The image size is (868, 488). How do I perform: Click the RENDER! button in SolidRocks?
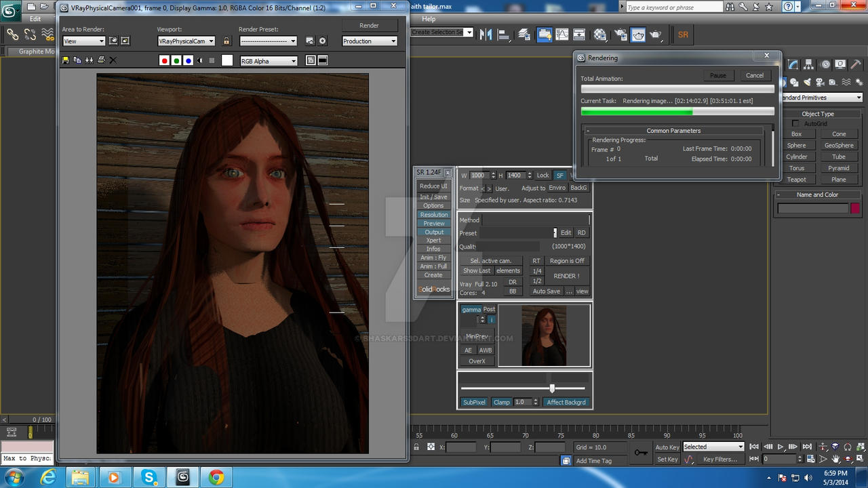coord(566,276)
